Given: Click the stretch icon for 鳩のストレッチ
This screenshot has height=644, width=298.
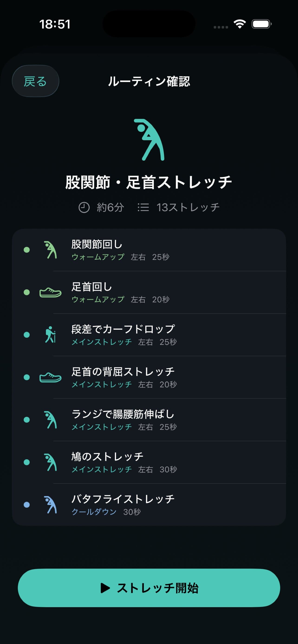Looking at the screenshot, I should 51,462.
